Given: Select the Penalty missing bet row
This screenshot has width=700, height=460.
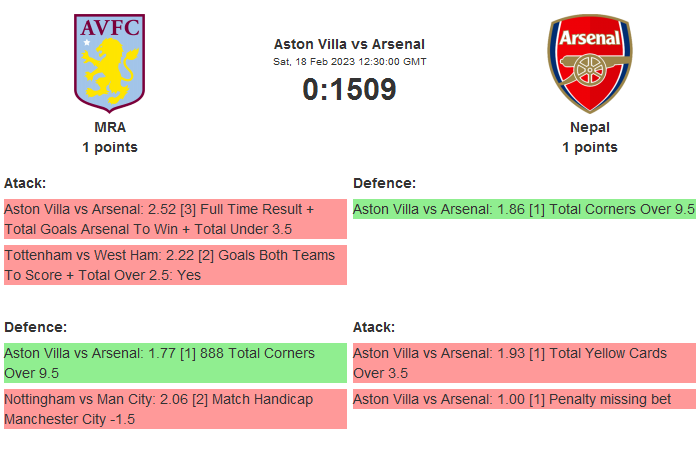Looking at the screenshot, I should click(x=523, y=399).
